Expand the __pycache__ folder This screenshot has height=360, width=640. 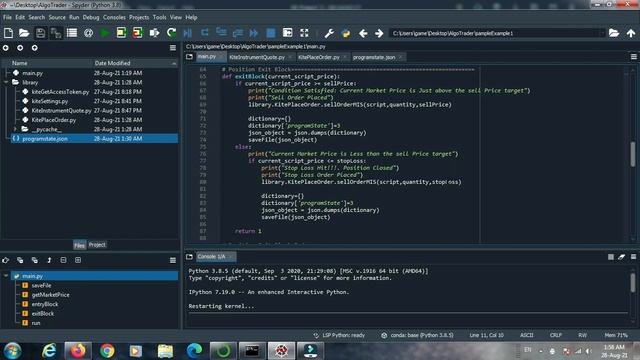[16, 129]
